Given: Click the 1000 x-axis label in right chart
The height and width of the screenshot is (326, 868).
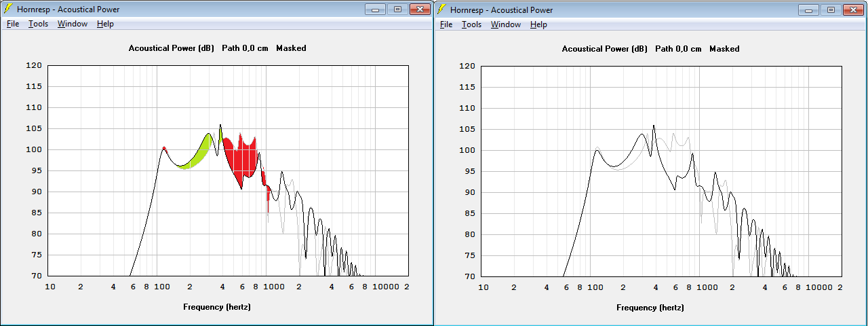Looking at the screenshot, I should [x=707, y=287].
